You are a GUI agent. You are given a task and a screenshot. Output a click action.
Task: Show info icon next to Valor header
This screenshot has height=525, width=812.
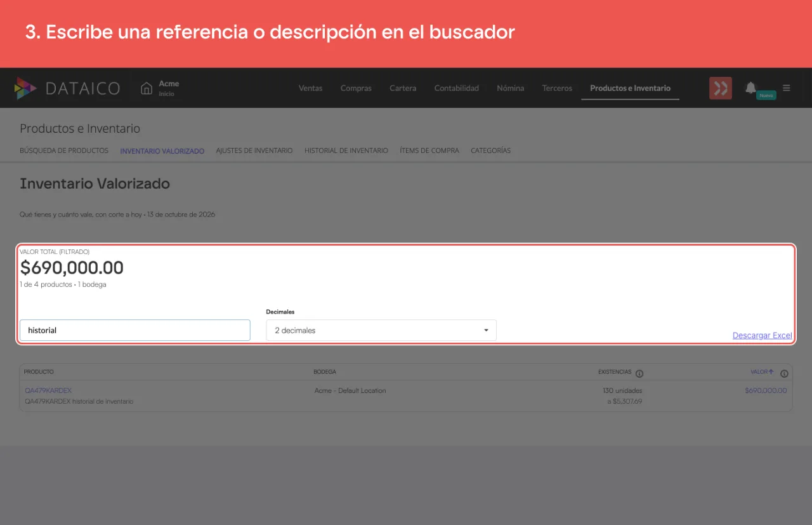pos(784,373)
